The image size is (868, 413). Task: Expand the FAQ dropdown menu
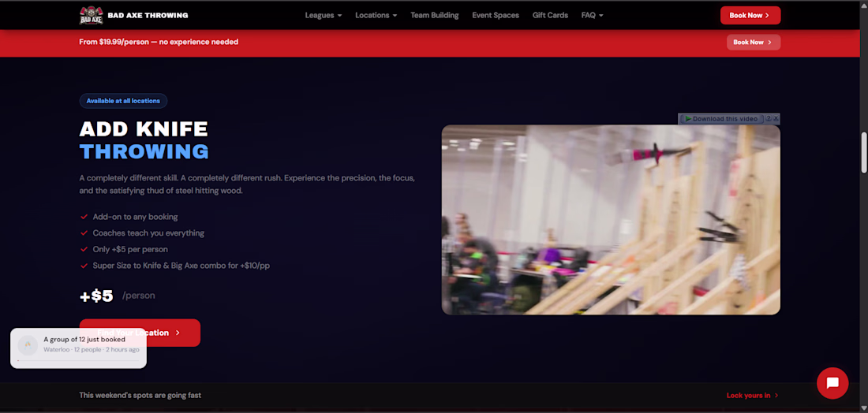click(x=592, y=16)
